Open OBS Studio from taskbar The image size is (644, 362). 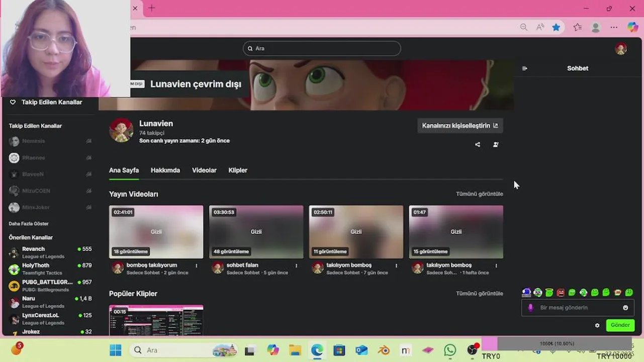coord(472,350)
